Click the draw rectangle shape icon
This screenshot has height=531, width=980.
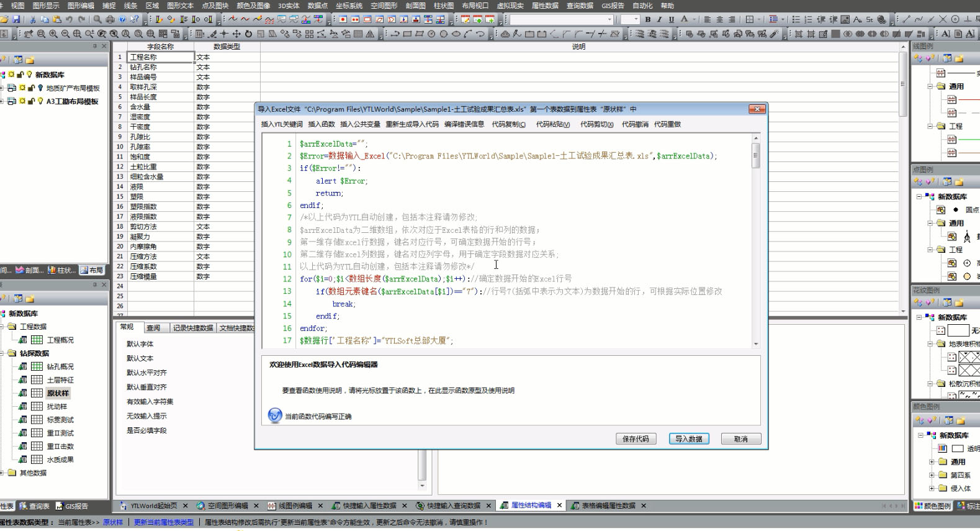(x=407, y=34)
